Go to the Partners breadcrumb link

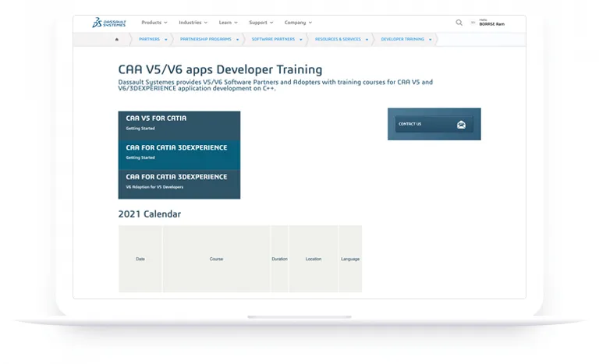(150, 39)
